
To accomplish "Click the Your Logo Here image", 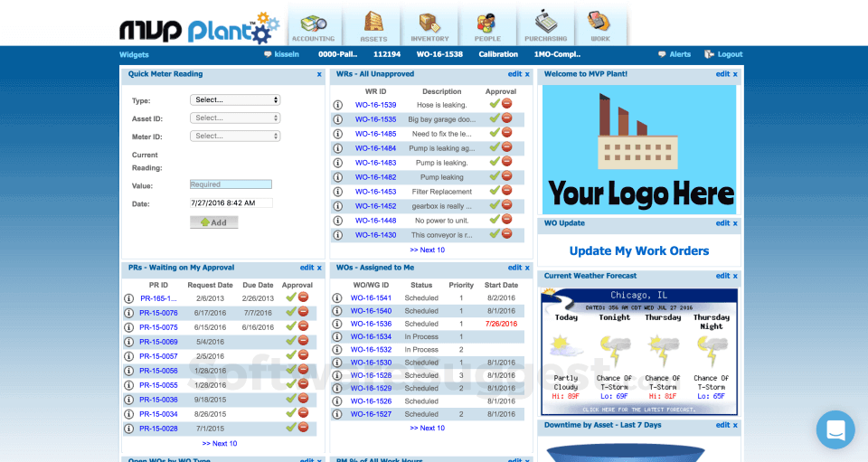I will point(639,149).
